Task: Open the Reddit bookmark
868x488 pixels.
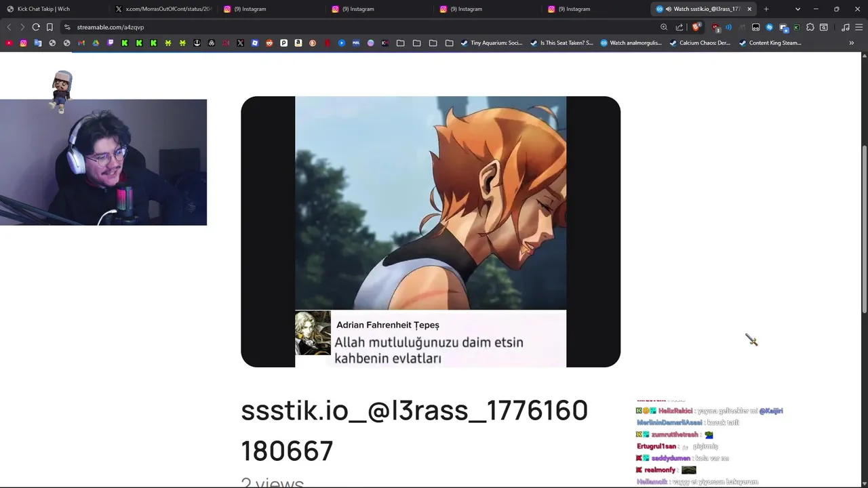Action: (x=269, y=43)
